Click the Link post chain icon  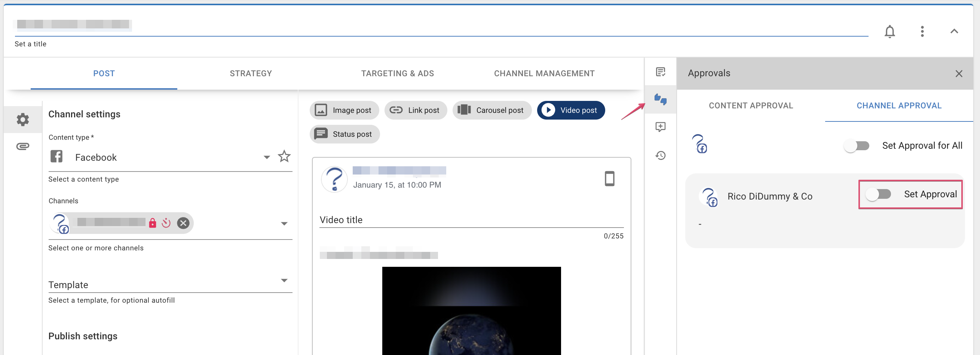point(396,110)
